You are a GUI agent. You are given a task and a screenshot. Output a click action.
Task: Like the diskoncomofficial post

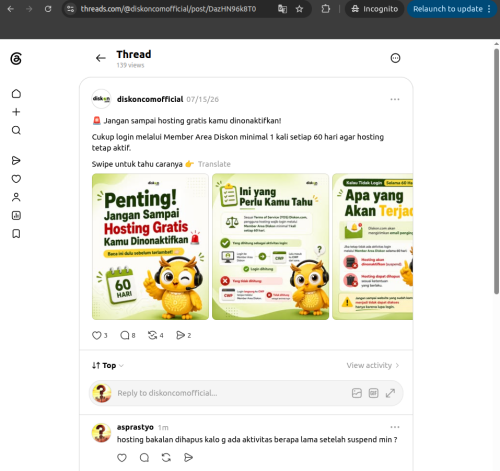[97, 335]
